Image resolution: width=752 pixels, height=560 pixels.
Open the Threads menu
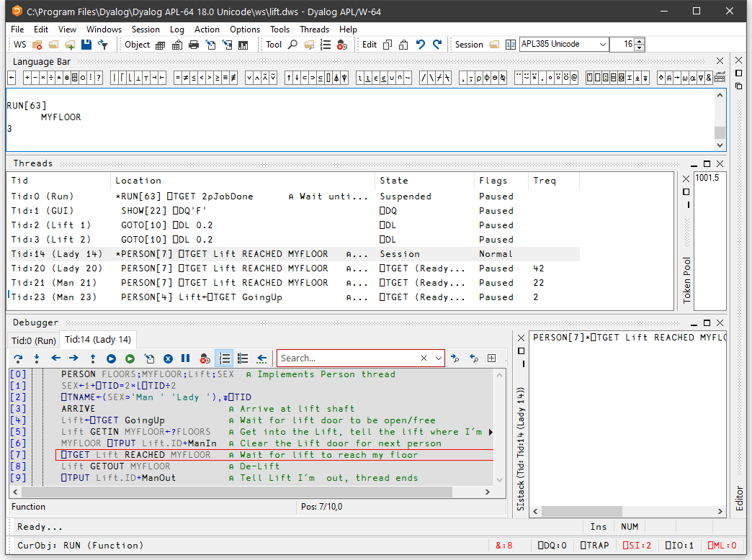[314, 30]
